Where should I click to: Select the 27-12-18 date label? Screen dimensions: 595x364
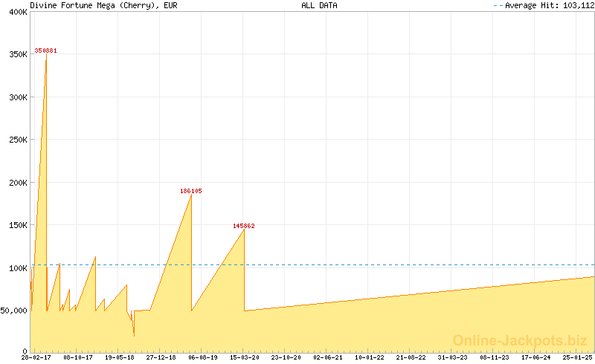pyautogui.click(x=161, y=357)
